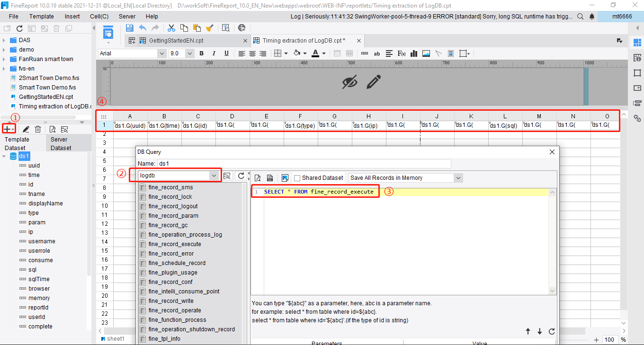
Task: Open the Server menu
Action: (127, 17)
